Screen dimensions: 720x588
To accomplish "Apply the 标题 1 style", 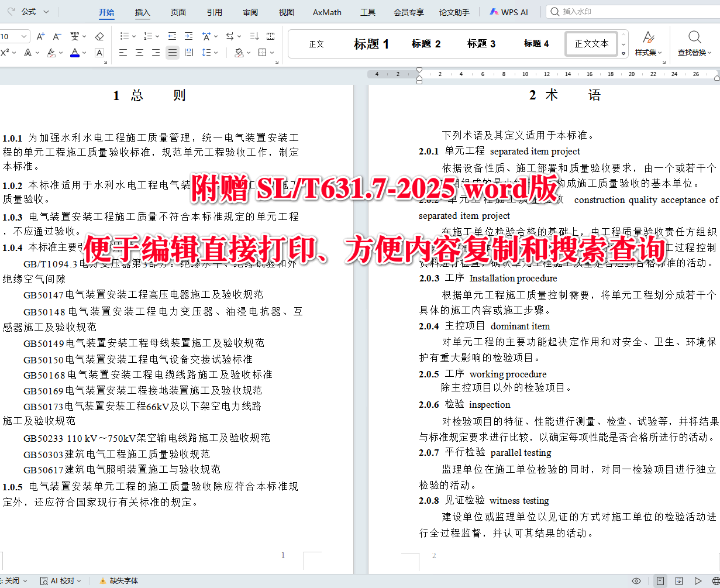I will click(371, 44).
